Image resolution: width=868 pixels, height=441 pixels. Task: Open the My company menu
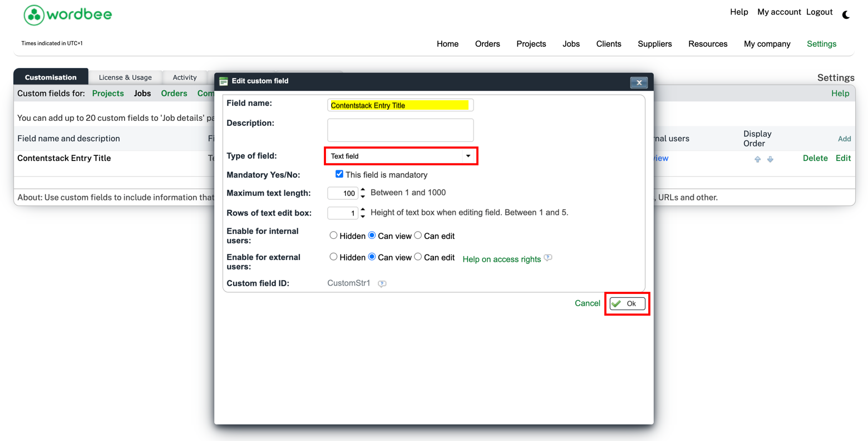point(767,44)
